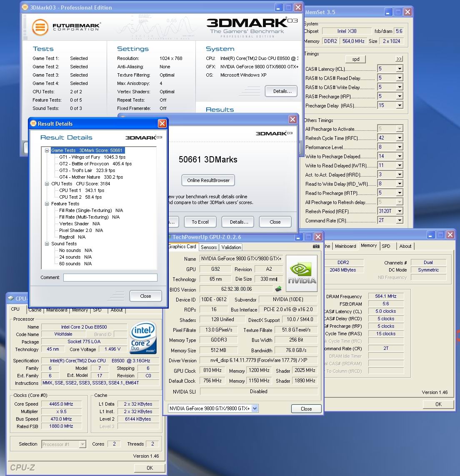Open the Processor selection dropdown in CPU-Z

pos(82,444)
